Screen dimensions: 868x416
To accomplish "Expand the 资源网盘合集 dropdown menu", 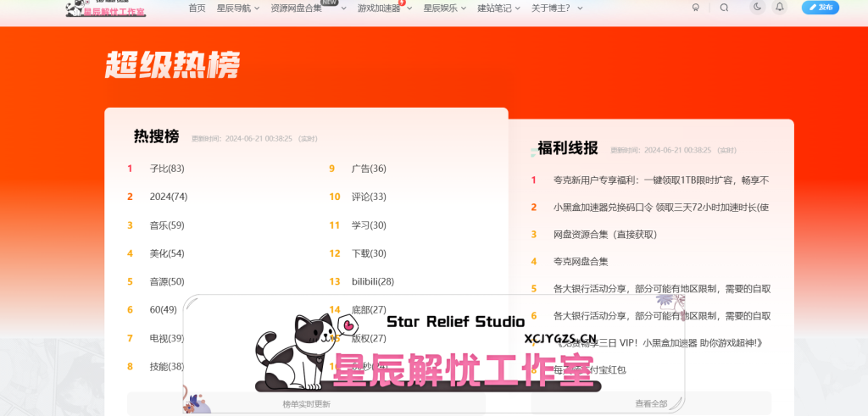I will [x=309, y=8].
